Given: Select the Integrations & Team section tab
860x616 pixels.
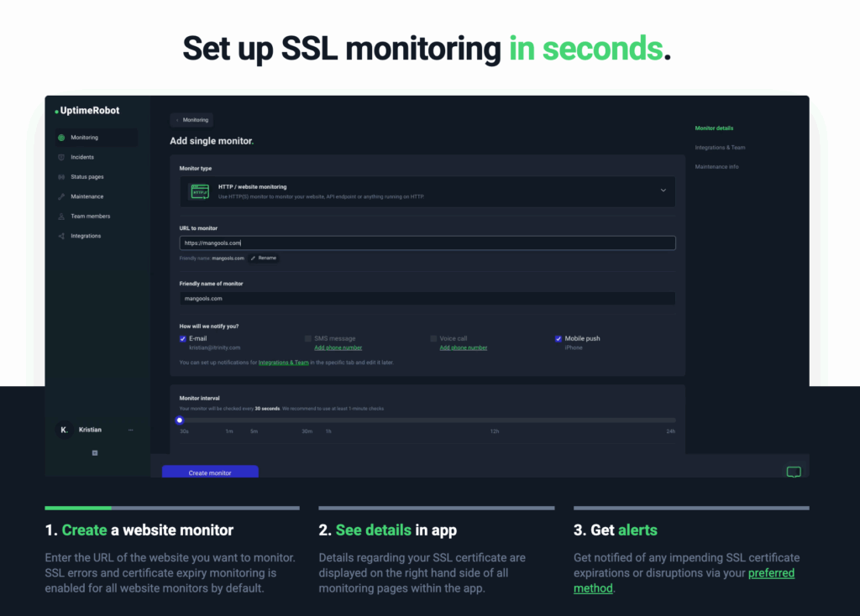Looking at the screenshot, I should pos(720,148).
